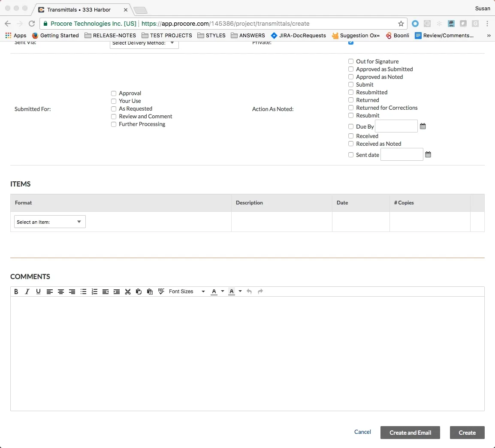The height and width of the screenshot is (448, 495).
Task: Toggle italic formatting in comments toolbar
Action: click(x=27, y=292)
